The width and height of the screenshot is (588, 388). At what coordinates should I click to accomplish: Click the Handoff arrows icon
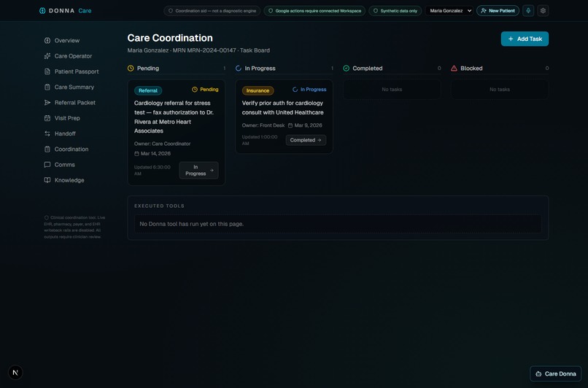47,133
